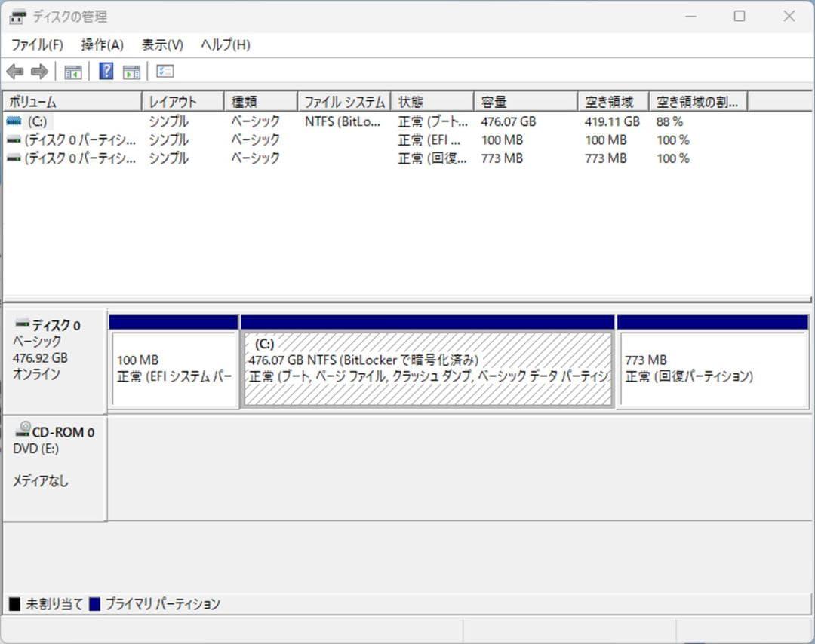
Task: Select the 773 MB 回復パーティション block
Action: [x=712, y=362]
